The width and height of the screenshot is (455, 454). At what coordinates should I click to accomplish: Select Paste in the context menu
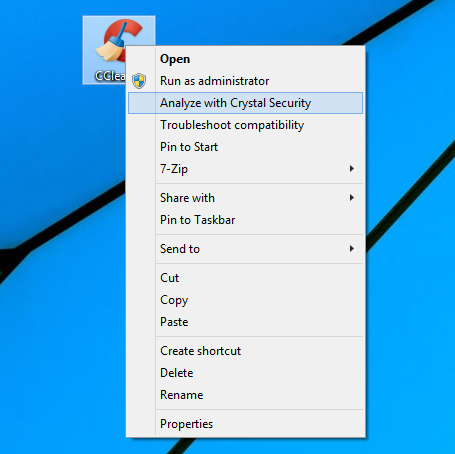pyautogui.click(x=245, y=322)
